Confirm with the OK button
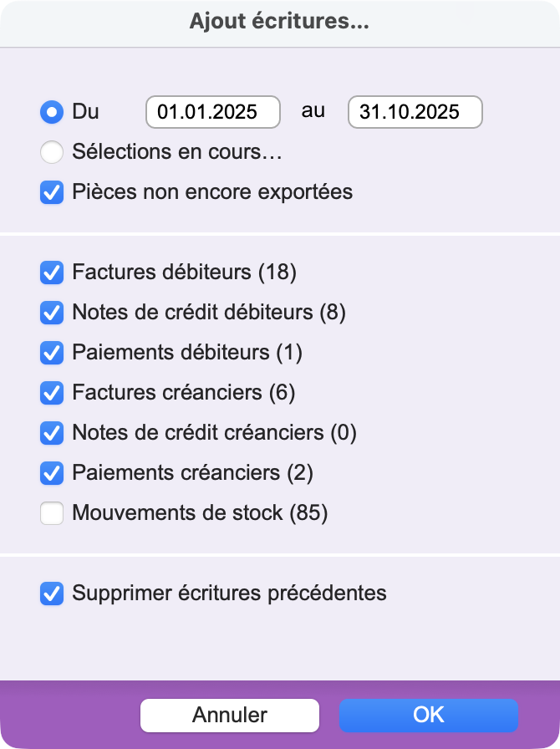The height and width of the screenshot is (749, 560). pos(428,715)
